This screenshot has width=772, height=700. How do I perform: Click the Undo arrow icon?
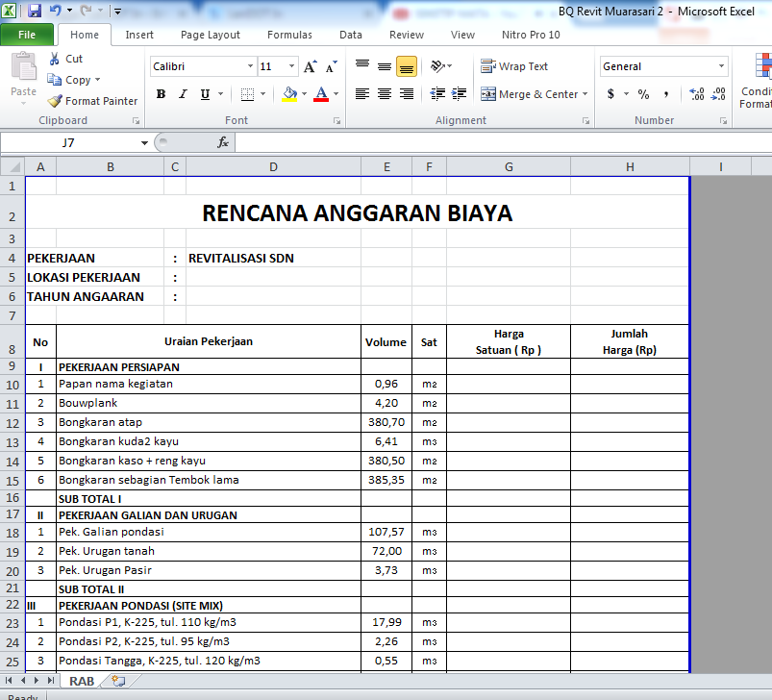point(56,11)
